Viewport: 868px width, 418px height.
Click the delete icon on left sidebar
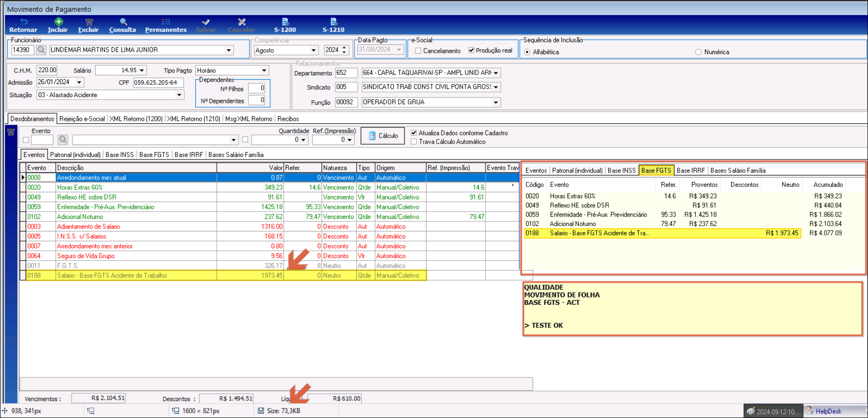[11, 132]
